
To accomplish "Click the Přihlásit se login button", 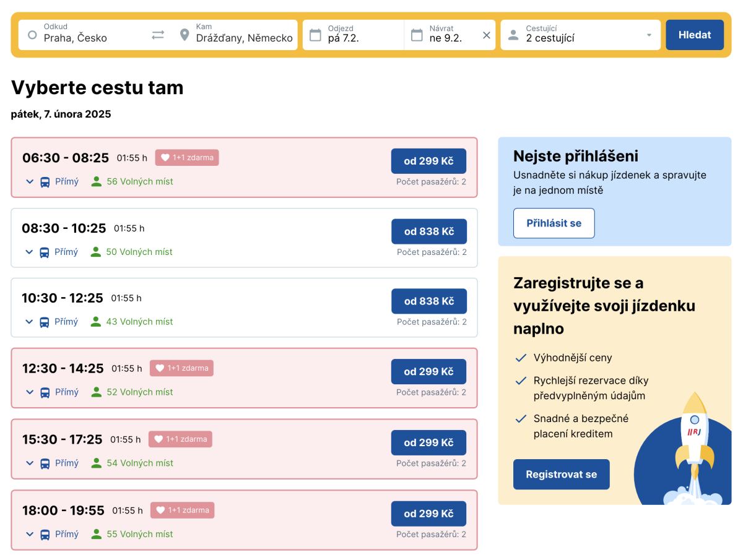I will point(554,223).
